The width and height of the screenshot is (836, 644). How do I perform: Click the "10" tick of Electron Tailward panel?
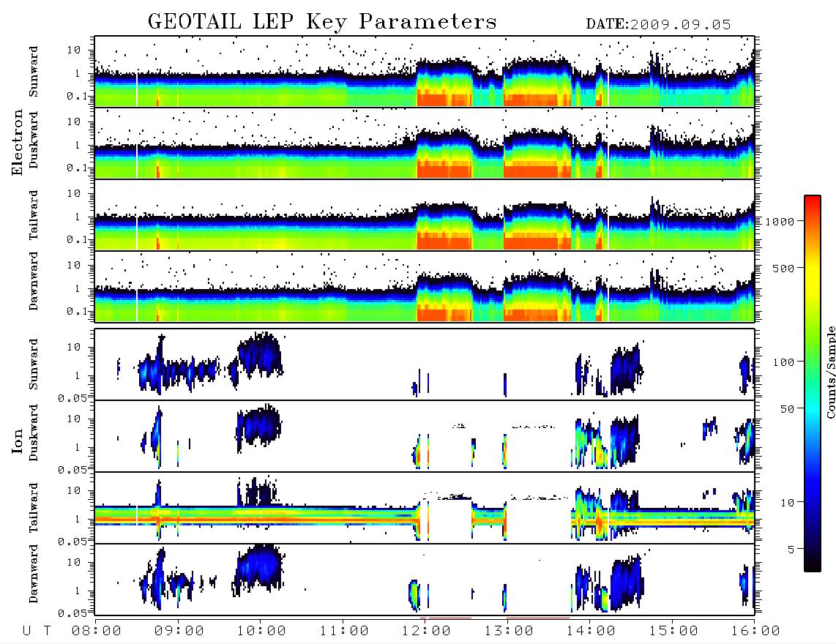coord(74,193)
